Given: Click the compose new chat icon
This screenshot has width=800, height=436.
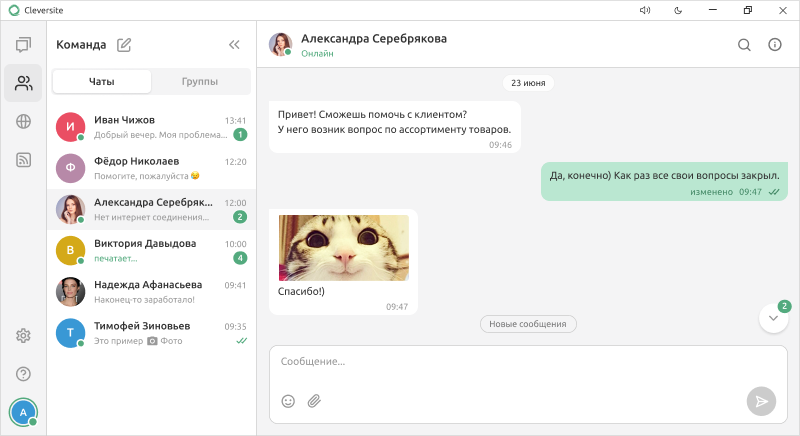Looking at the screenshot, I should point(124,44).
